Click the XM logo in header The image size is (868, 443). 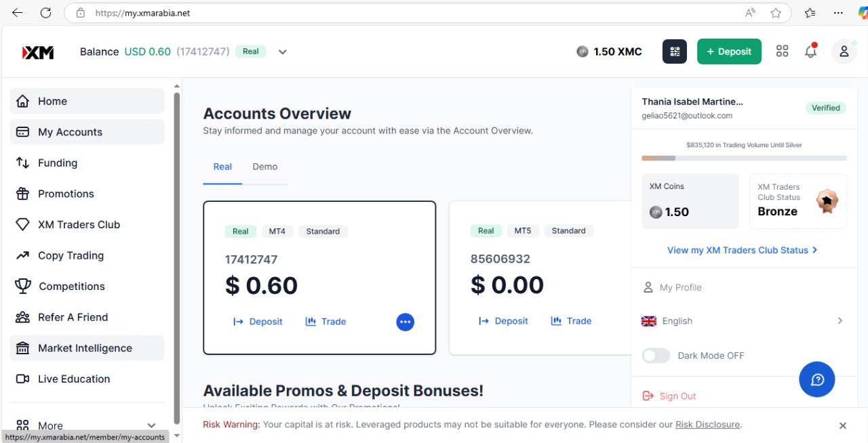[x=38, y=52]
